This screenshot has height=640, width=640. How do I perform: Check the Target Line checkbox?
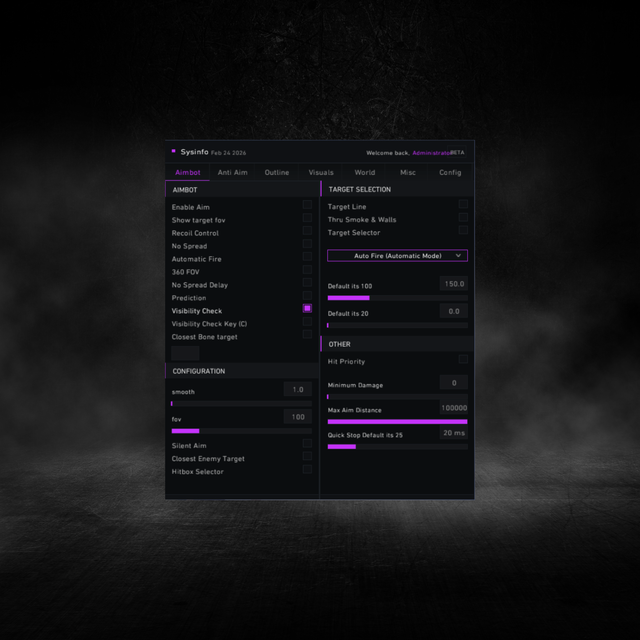coord(463,204)
